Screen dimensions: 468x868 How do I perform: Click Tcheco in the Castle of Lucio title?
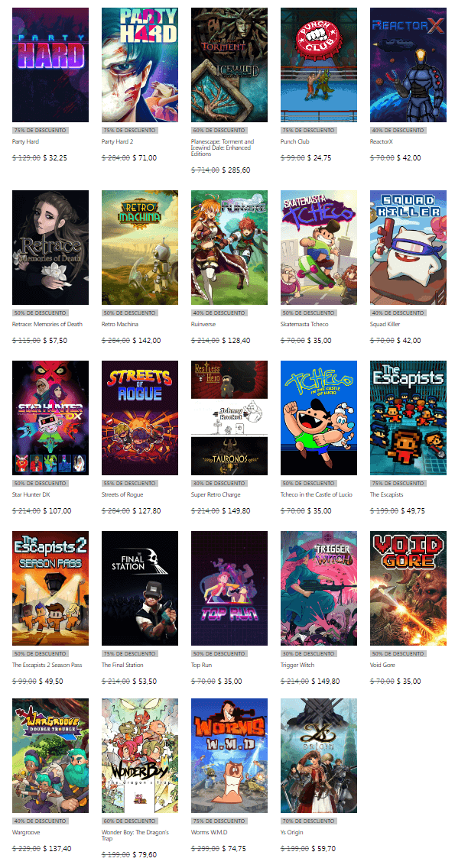317,495
